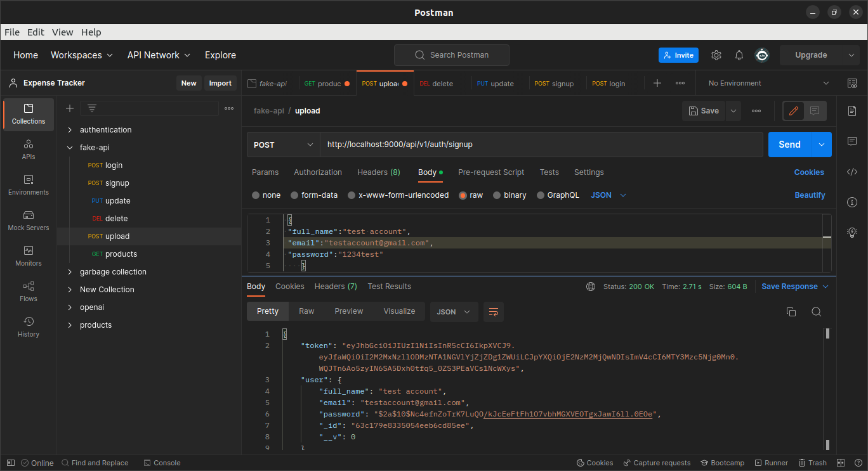
Task: Open the File menu
Action: click(x=12, y=32)
